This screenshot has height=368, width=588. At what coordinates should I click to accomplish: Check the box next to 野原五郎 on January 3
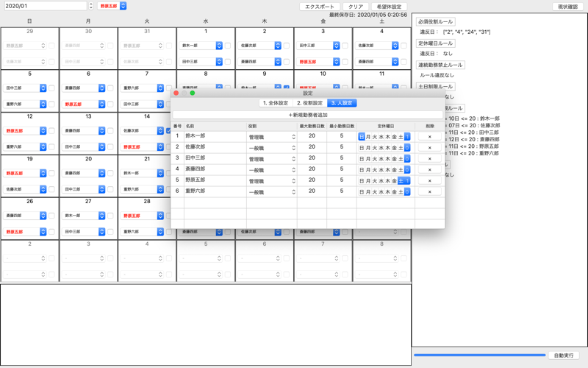coord(345,62)
